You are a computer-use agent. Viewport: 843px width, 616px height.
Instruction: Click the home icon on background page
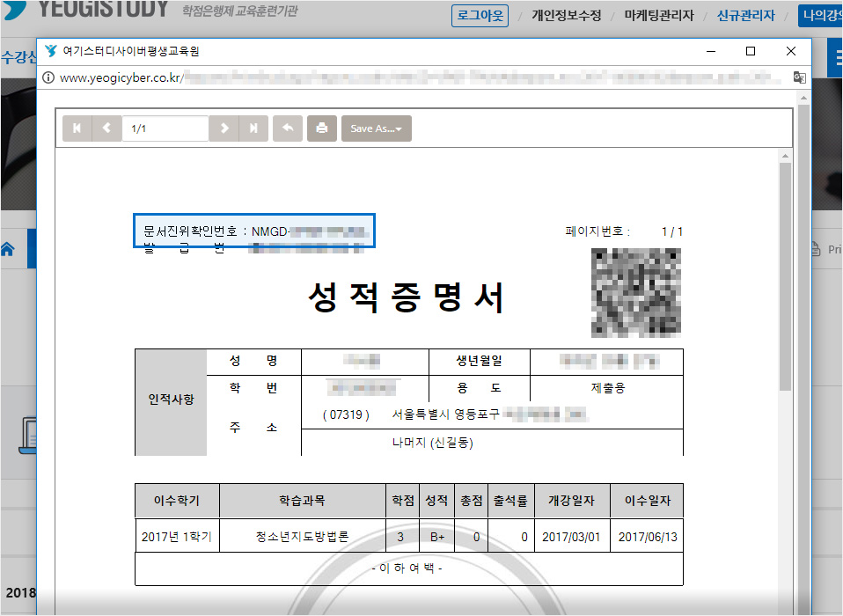point(8,249)
